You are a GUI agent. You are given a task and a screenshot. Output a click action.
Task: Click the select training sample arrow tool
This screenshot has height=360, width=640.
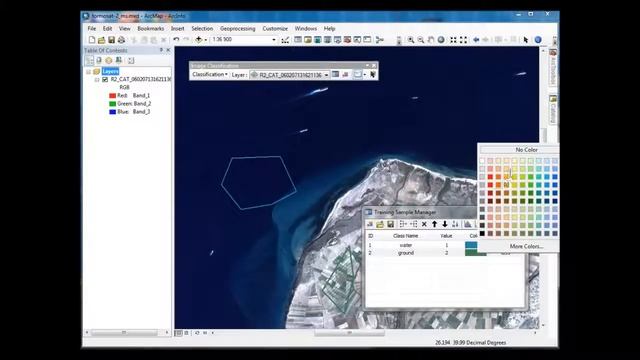[x=373, y=74]
